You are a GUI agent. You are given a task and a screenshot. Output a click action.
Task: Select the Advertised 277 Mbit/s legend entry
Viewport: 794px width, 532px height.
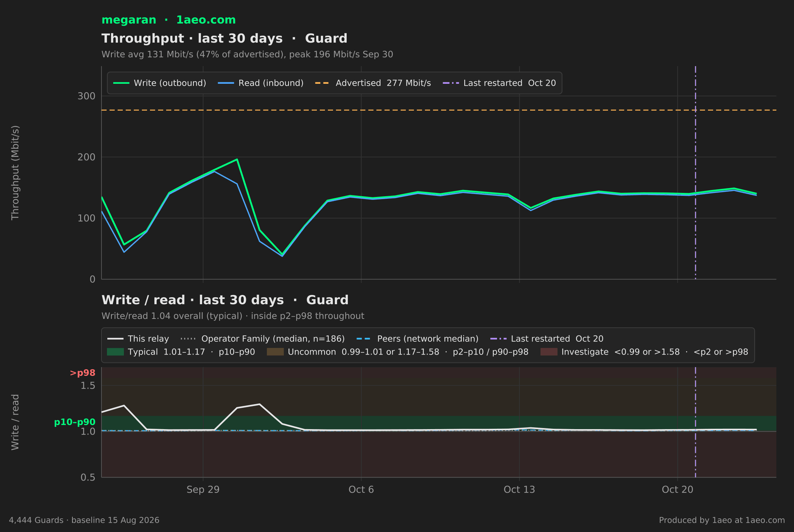pos(373,83)
